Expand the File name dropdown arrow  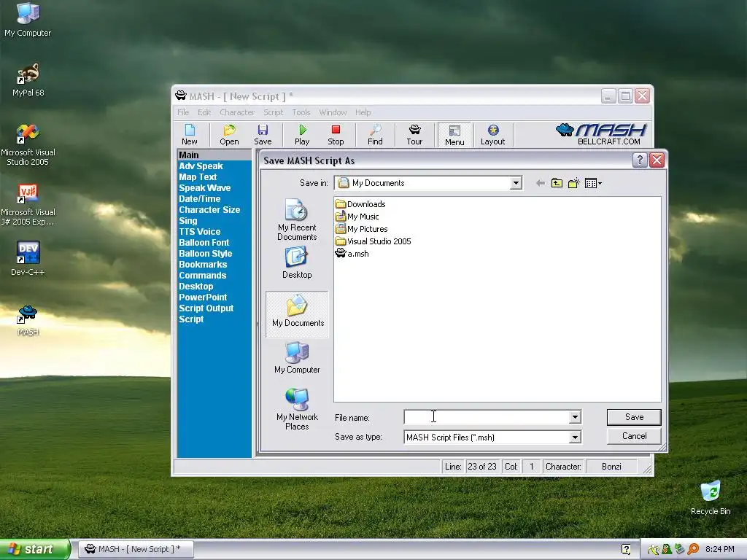click(575, 417)
